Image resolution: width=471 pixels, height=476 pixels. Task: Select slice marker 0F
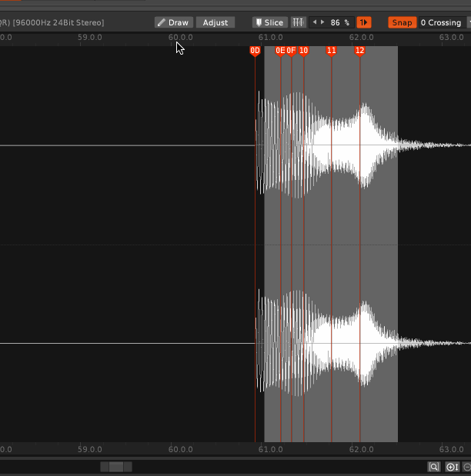coord(291,51)
